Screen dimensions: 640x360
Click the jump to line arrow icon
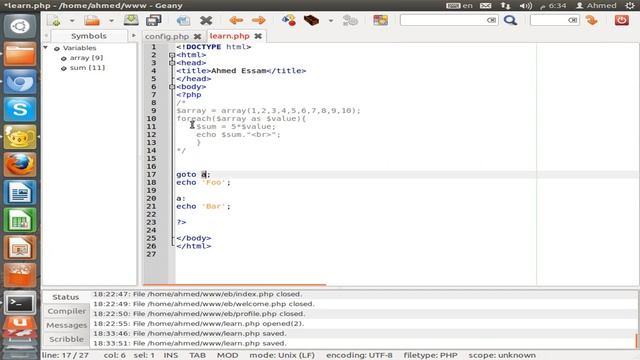(591, 20)
